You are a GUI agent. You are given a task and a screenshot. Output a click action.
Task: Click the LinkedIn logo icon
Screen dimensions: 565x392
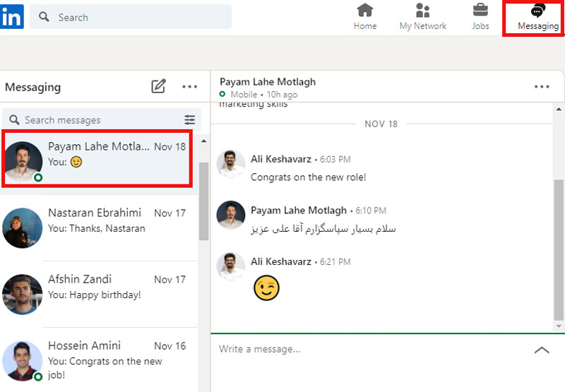click(12, 16)
